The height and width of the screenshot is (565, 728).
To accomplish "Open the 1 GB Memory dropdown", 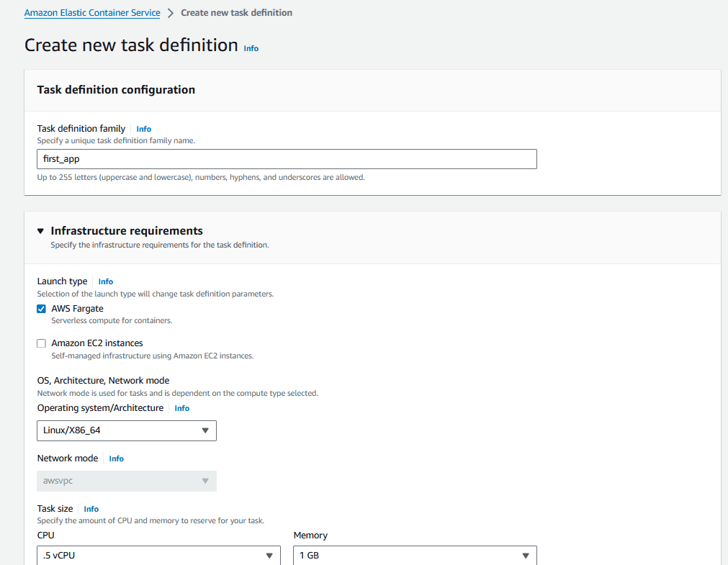I will (x=415, y=555).
